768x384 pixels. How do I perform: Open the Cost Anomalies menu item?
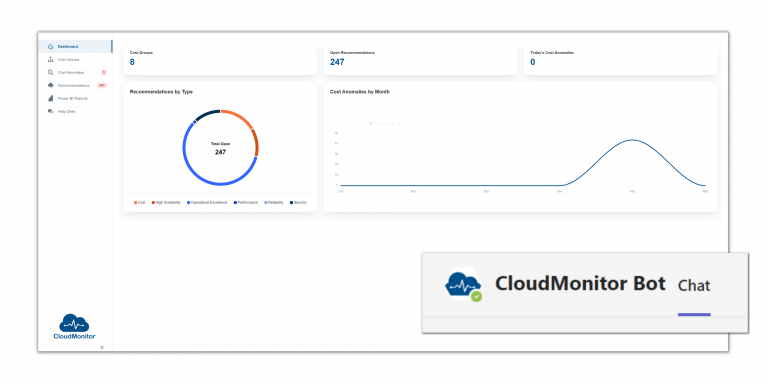(x=75, y=72)
